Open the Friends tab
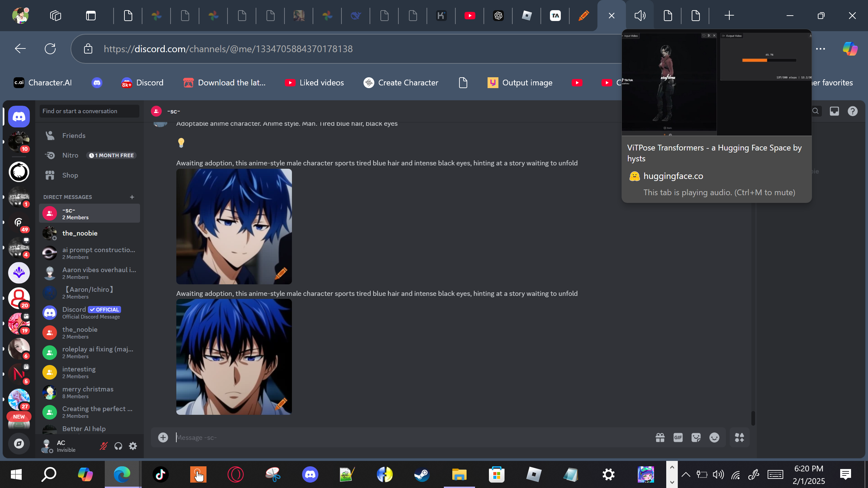The height and width of the screenshot is (488, 868). pyautogui.click(x=74, y=136)
